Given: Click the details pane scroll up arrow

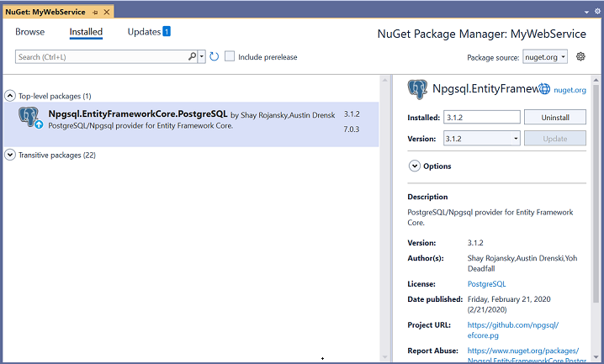Looking at the screenshot, I should pos(596,80).
